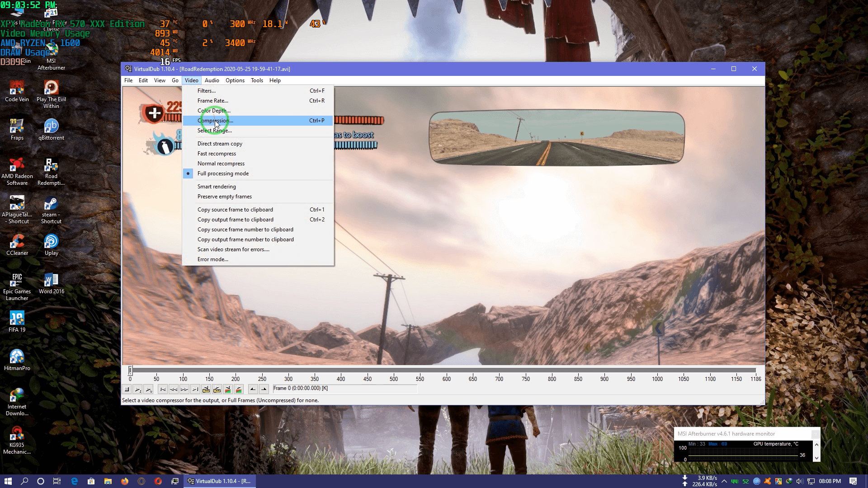Click the frame position slider handle
The image size is (868, 488).
[130, 371]
